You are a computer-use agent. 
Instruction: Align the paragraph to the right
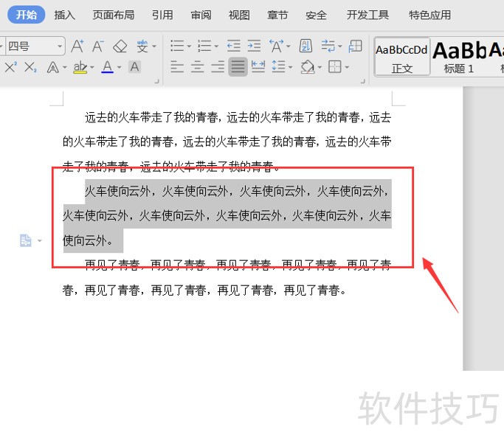click(218, 67)
